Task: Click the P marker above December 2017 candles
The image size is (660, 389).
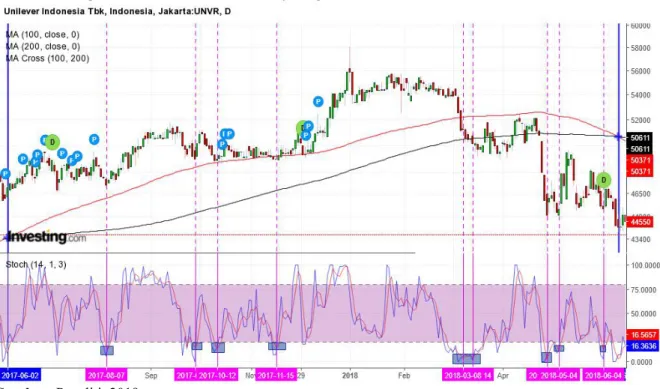Action: pyautogui.click(x=318, y=101)
